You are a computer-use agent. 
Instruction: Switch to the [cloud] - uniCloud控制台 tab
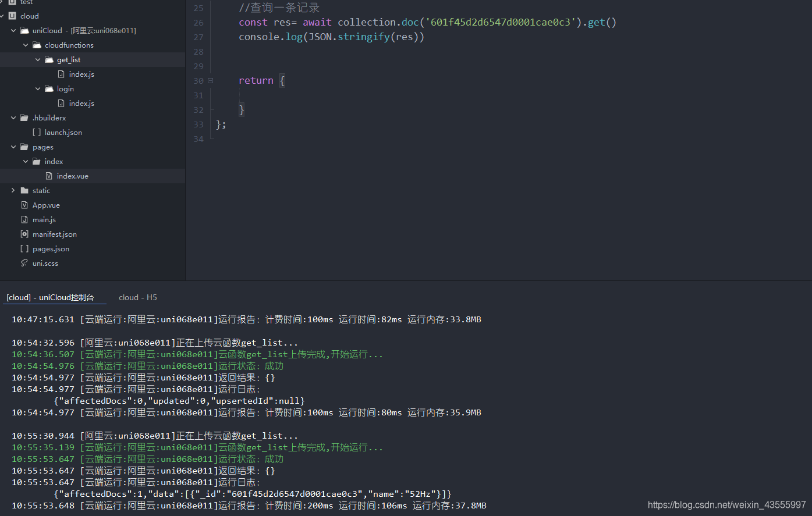coord(50,297)
